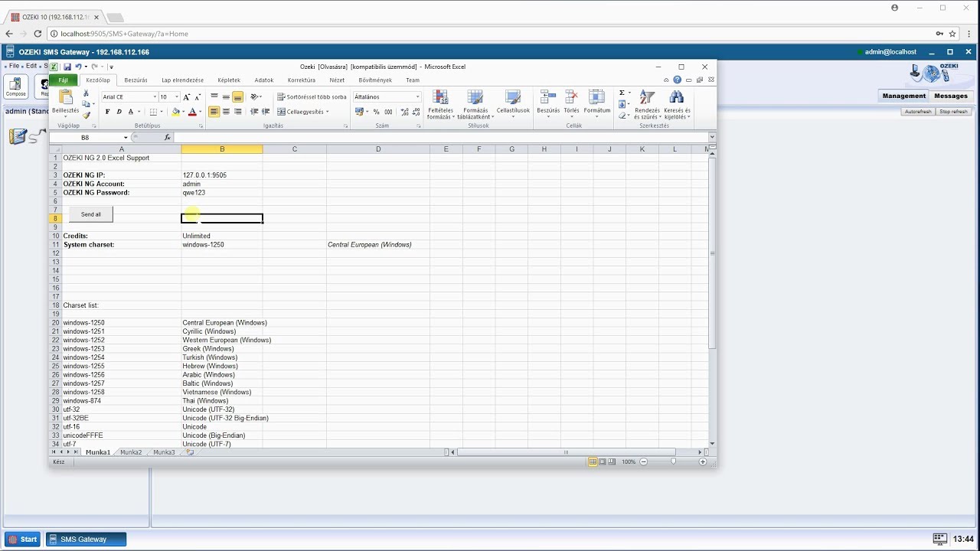Click the AutoSum sigma icon
This screenshot has height=551, width=980.
pos(622,93)
